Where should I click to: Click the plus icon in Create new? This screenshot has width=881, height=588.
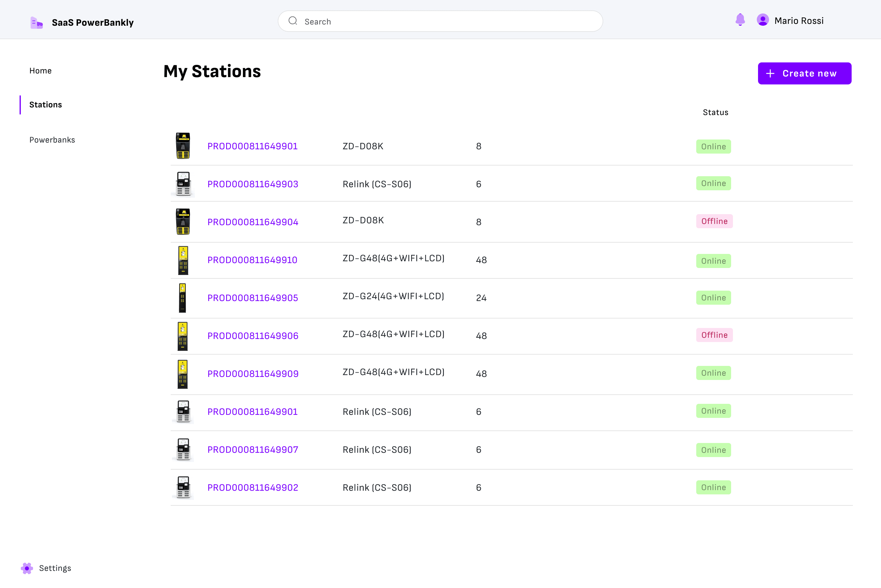coord(770,73)
